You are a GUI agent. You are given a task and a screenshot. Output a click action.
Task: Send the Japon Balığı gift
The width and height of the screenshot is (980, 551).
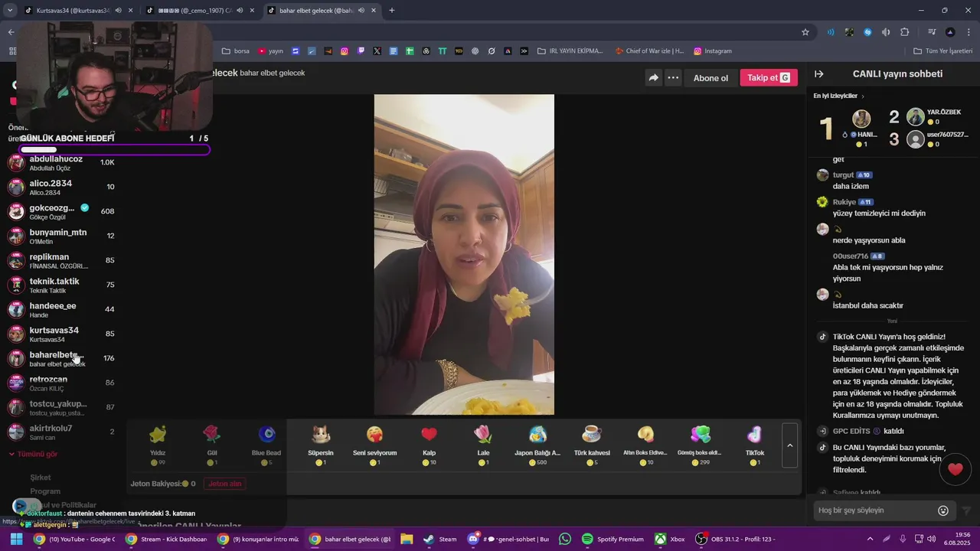click(x=537, y=445)
